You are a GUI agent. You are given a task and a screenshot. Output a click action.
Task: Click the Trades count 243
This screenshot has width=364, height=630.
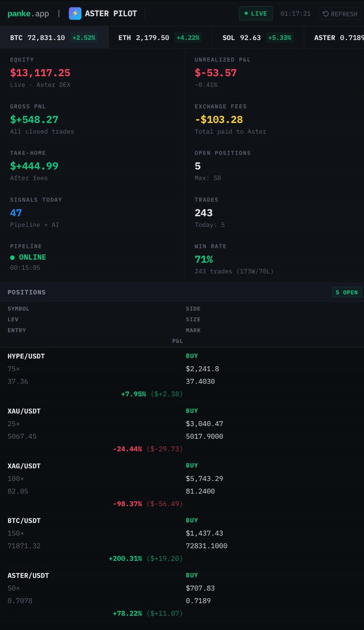[x=204, y=213]
